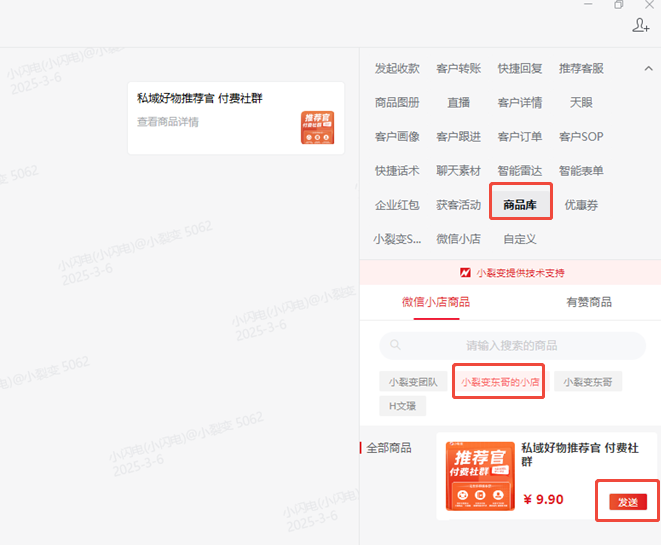Collapse the toolbar with the up chevron
Viewport: 661px width, 545px height.
[648, 68]
